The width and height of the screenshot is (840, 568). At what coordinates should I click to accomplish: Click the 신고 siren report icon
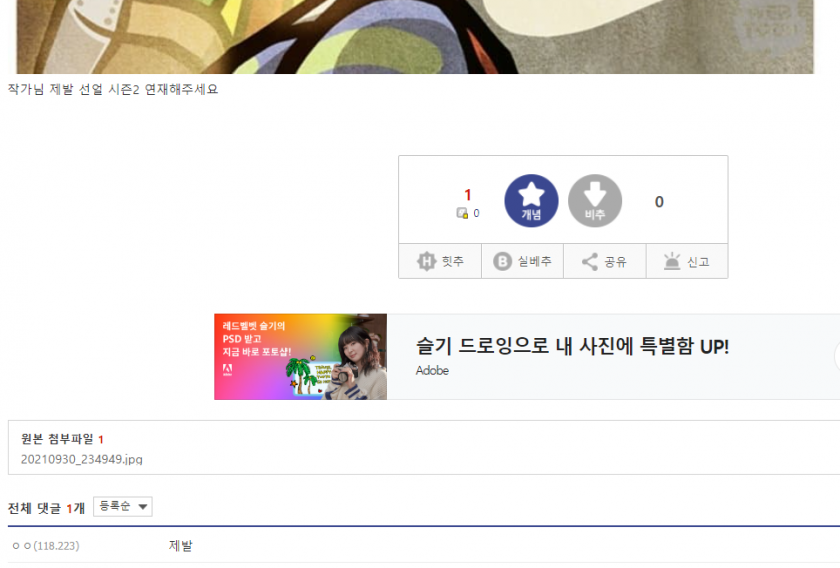pyautogui.click(x=672, y=261)
